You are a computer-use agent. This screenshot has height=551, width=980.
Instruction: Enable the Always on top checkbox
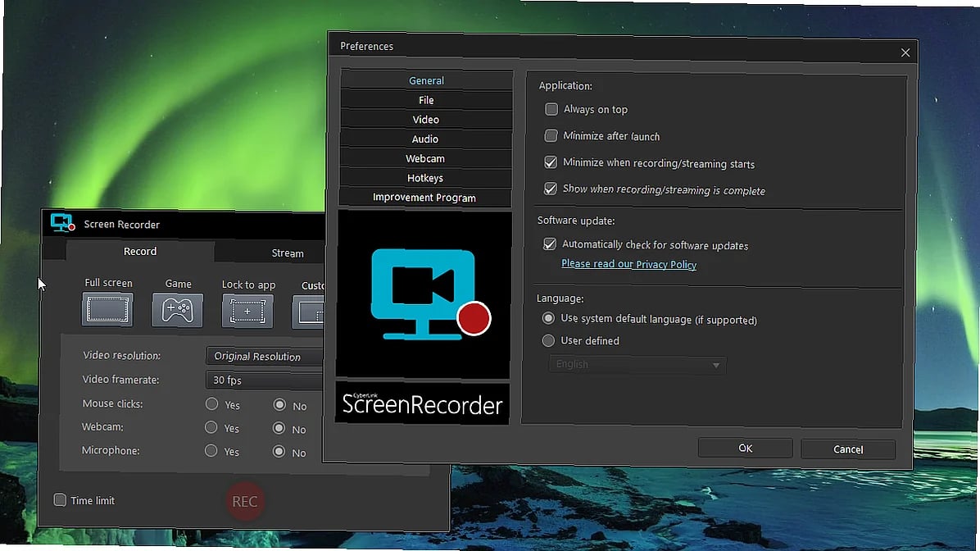click(551, 109)
